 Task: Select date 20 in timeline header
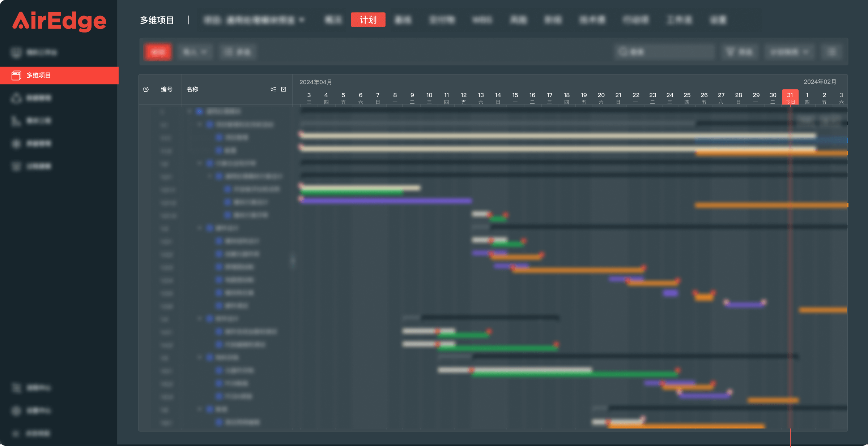pyautogui.click(x=601, y=98)
